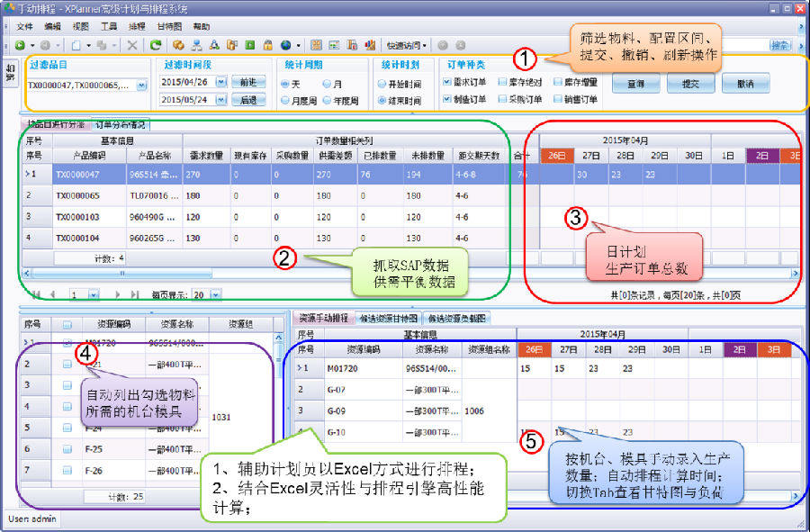The height and width of the screenshot is (532, 810).
Task: Open the 排程 menu
Action: [137, 27]
